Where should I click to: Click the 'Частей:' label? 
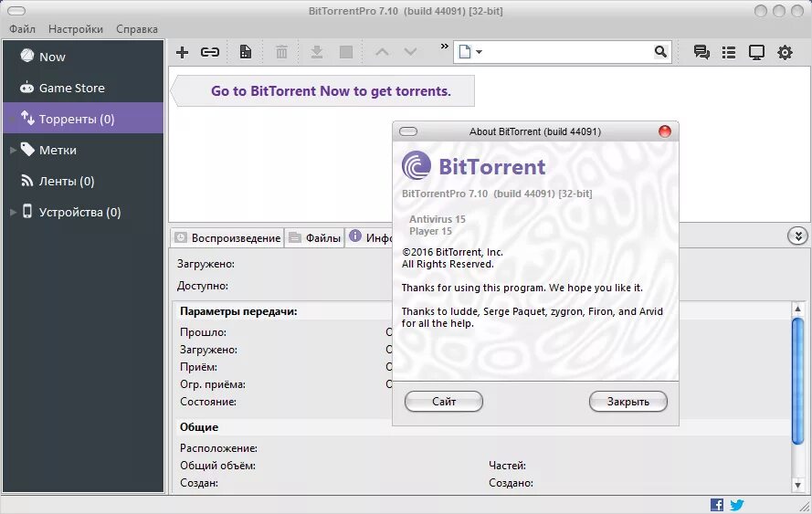(507, 466)
